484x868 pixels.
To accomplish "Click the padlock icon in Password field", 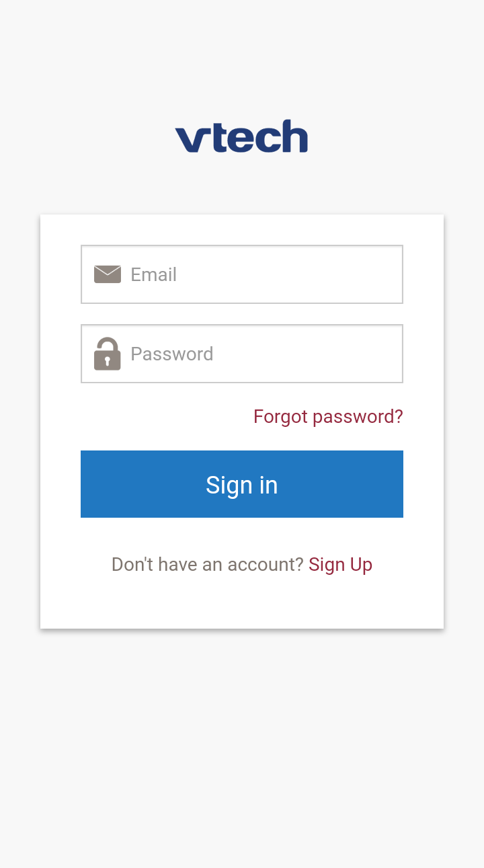I will point(108,354).
